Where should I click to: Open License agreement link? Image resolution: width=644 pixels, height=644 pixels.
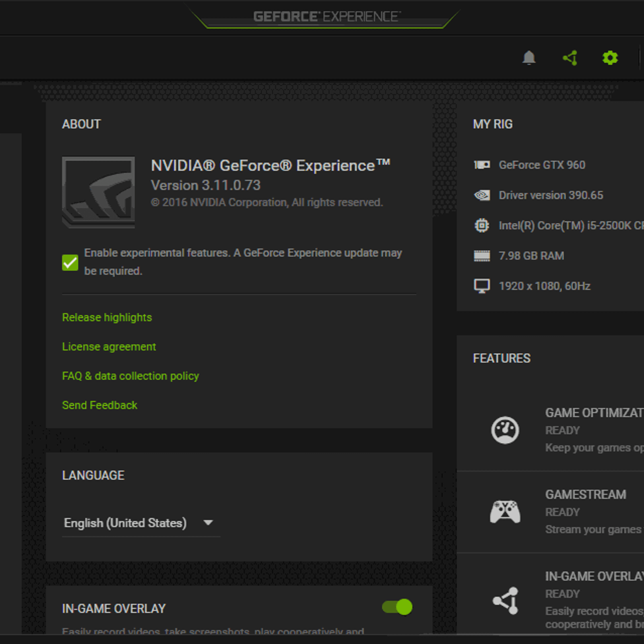[x=109, y=347]
